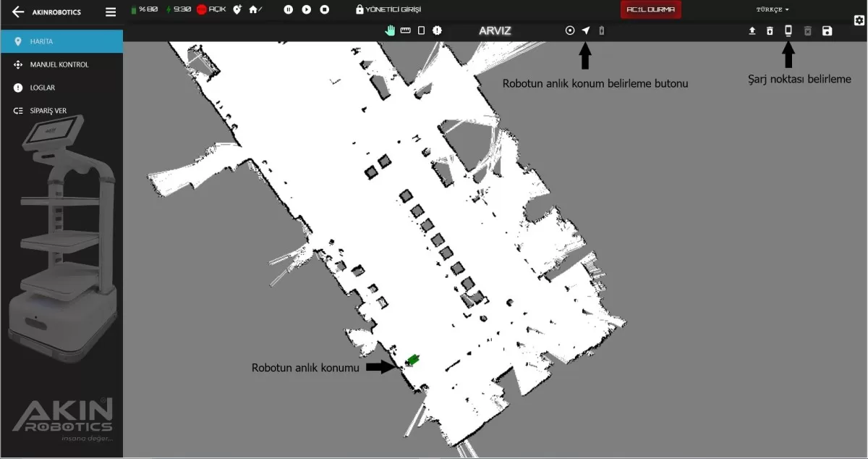Image resolution: width=868 pixels, height=459 pixels.
Task: Click the home edit icon
Action: [254, 10]
